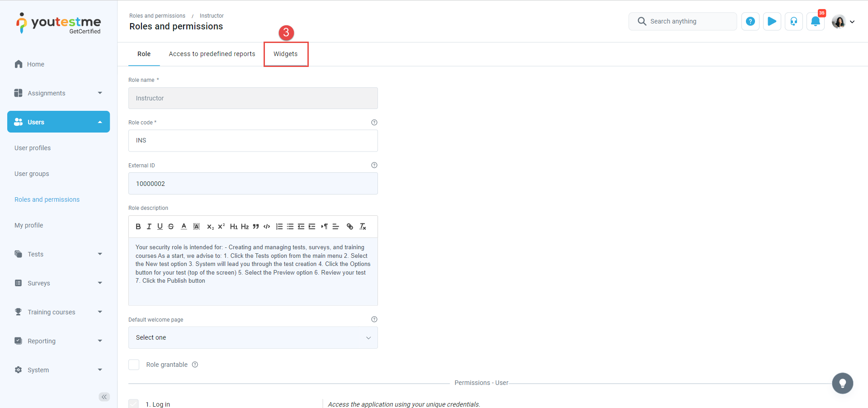Toggle subscript formatting
The image size is (868, 408).
pos(210,227)
